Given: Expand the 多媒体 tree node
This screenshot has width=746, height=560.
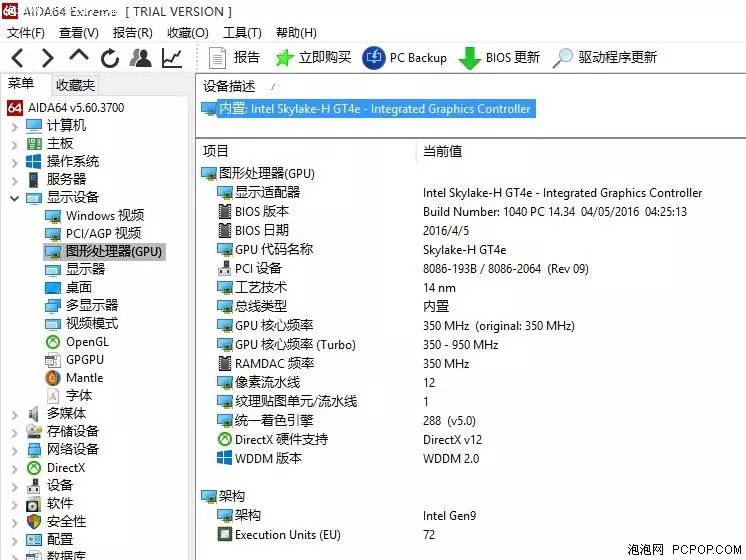Looking at the screenshot, I should click(x=15, y=415).
